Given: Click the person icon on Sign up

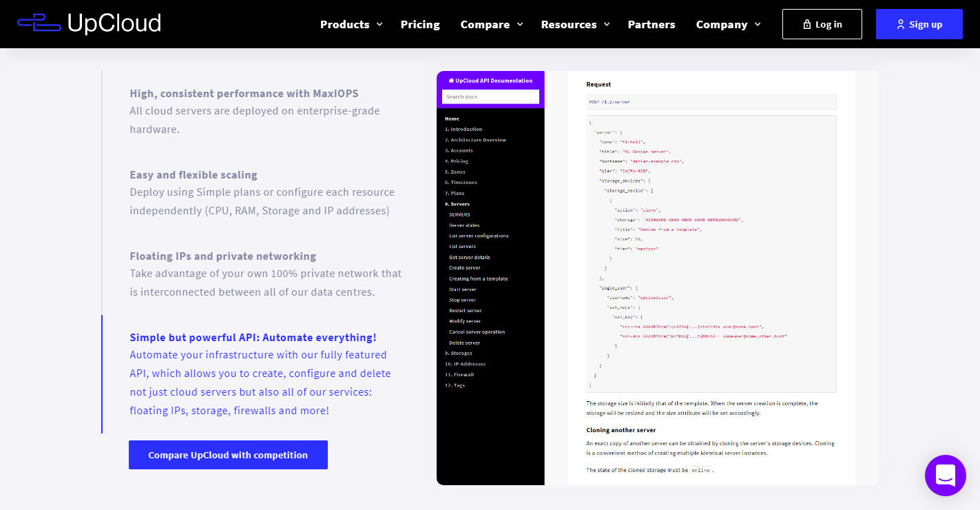Looking at the screenshot, I should point(901,23).
